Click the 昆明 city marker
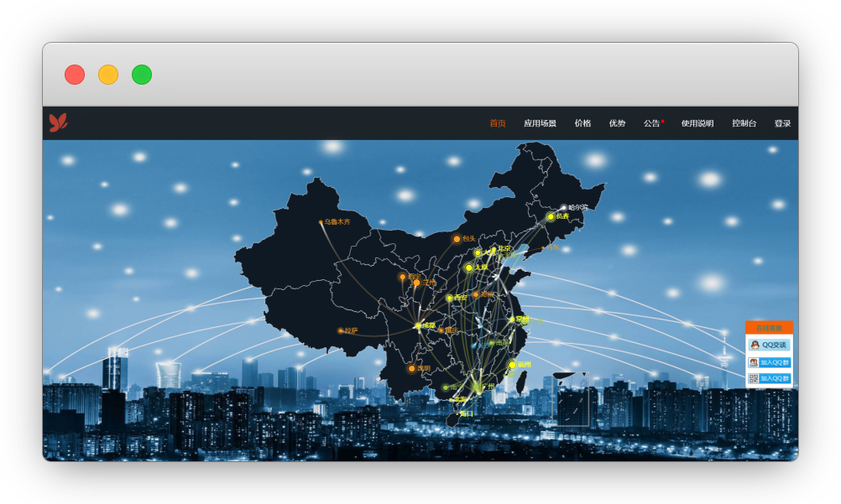This screenshot has height=504, width=841. pos(412,368)
